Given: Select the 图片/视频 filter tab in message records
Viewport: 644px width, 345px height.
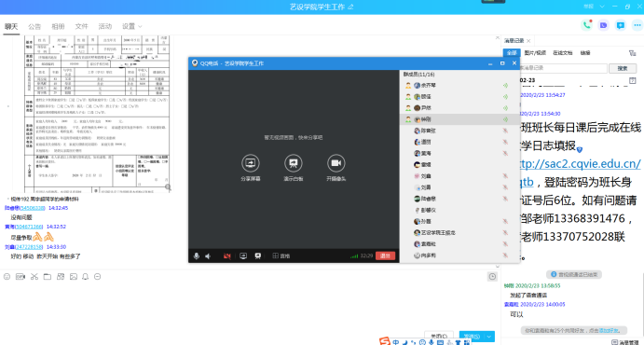Looking at the screenshot, I should pyautogui.click(x=537, y=53).
